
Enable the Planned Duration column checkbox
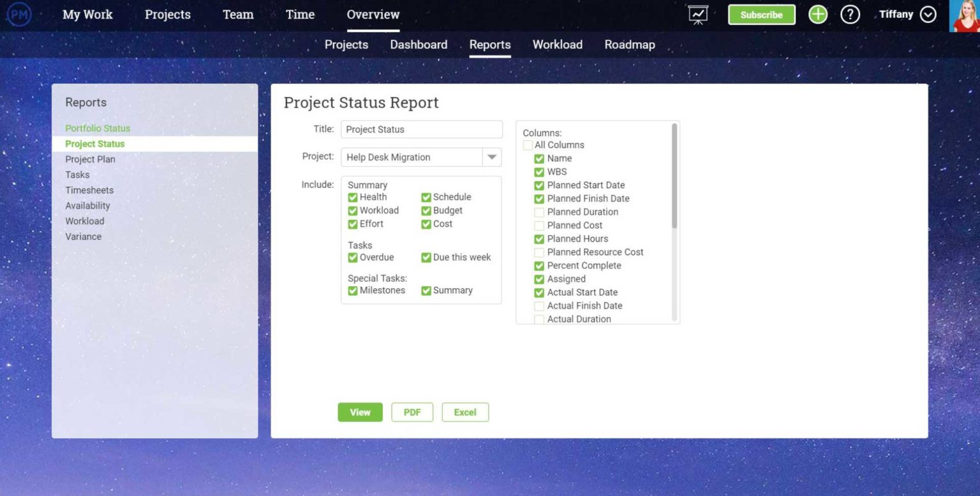(539, 212)
